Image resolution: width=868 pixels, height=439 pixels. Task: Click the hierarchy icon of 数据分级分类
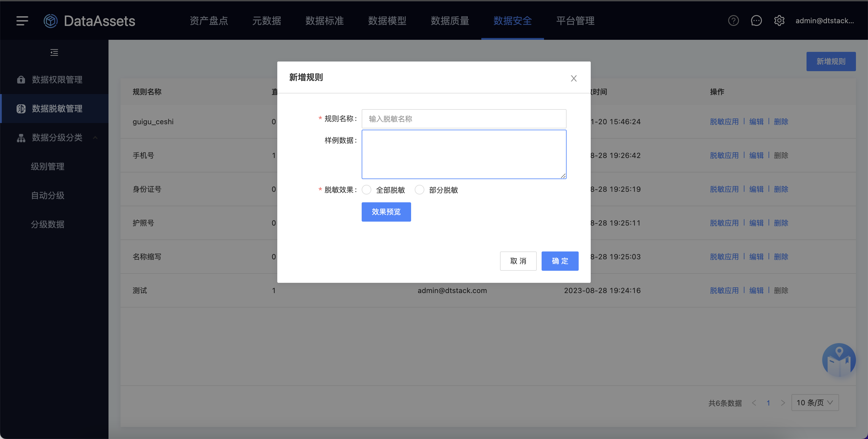click(21, 137)
